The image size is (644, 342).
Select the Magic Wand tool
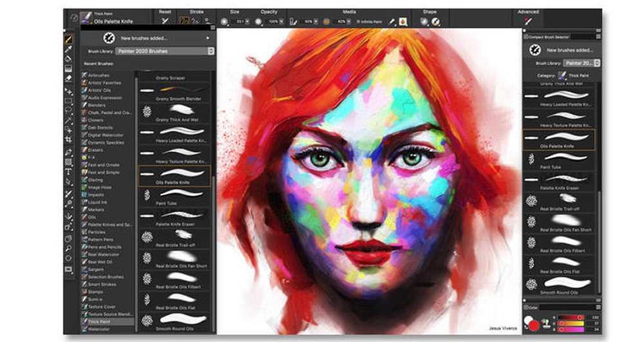tap(69, 120)
